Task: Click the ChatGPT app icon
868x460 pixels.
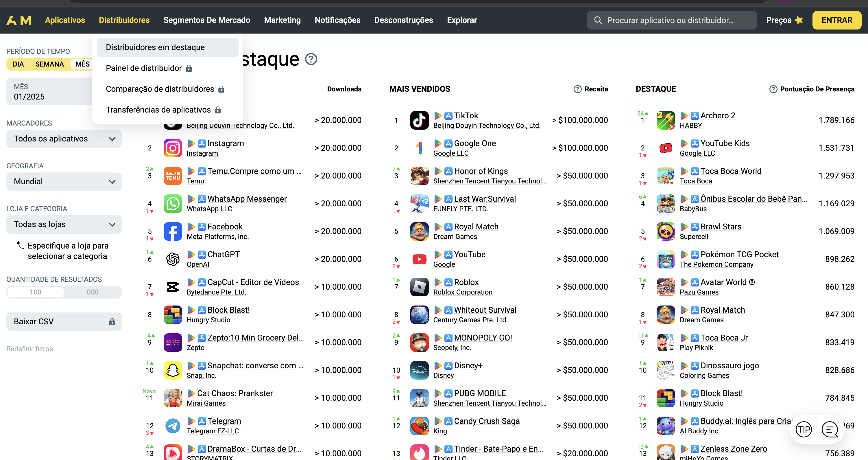Action: 173,259
